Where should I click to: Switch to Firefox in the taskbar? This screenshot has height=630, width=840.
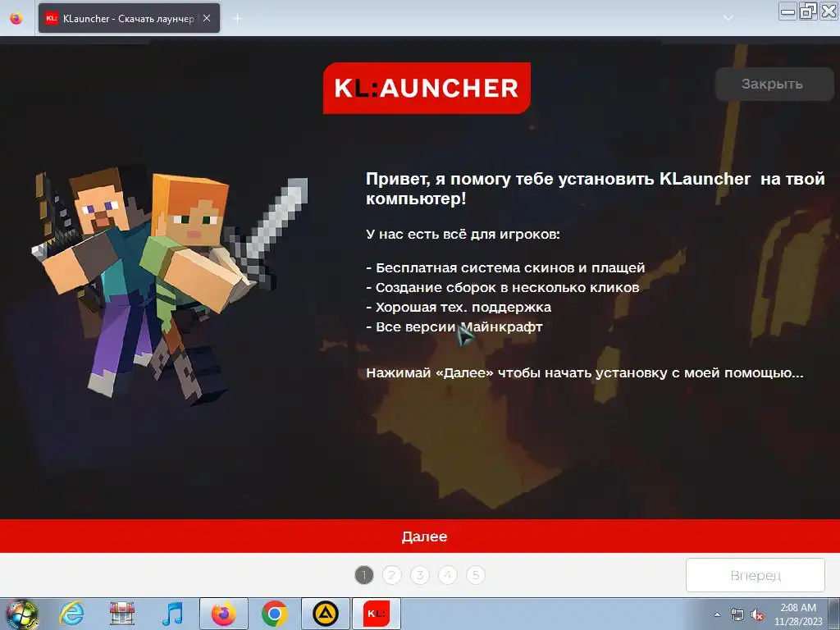pos(223,614)
